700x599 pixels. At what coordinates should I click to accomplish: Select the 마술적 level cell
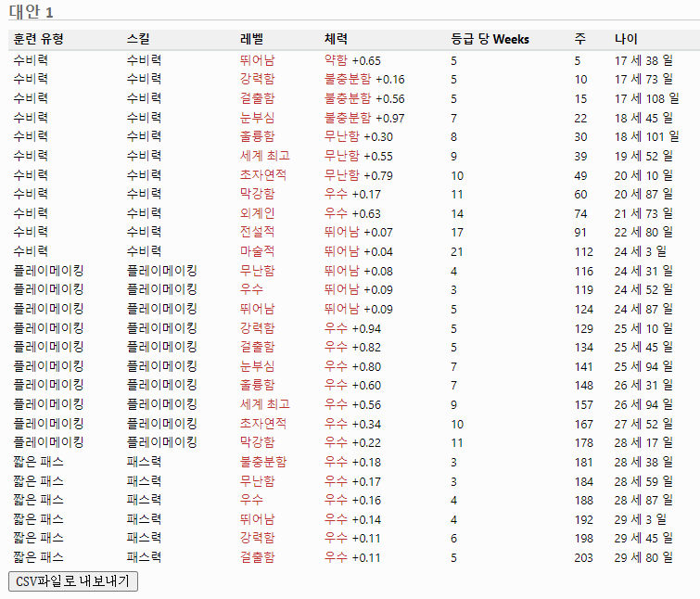click(x=257, y=251)
